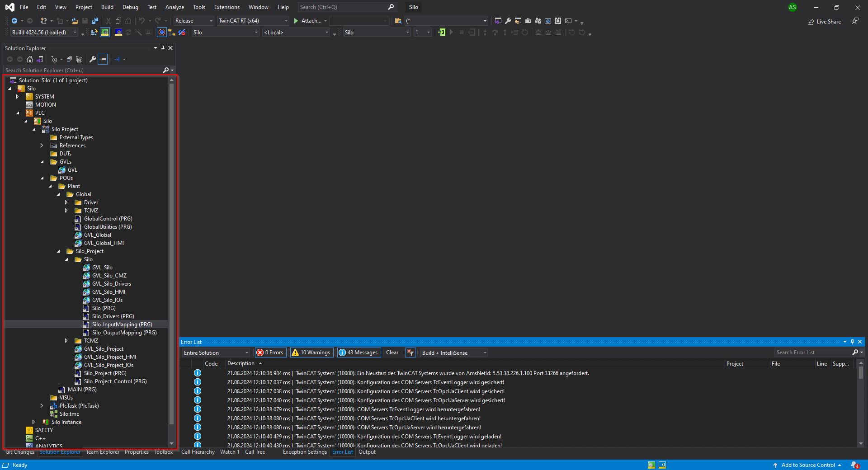This screenshot has height=470, width=868.
Task: Click the Live Share button
Action: click(x=824, y=21)
